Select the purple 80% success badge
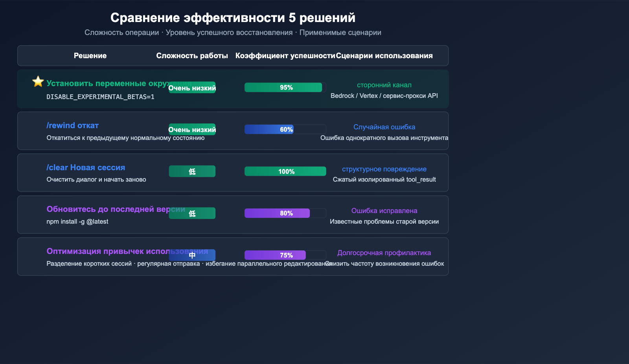The image size is (629, 364). click(x=277, y=213)
